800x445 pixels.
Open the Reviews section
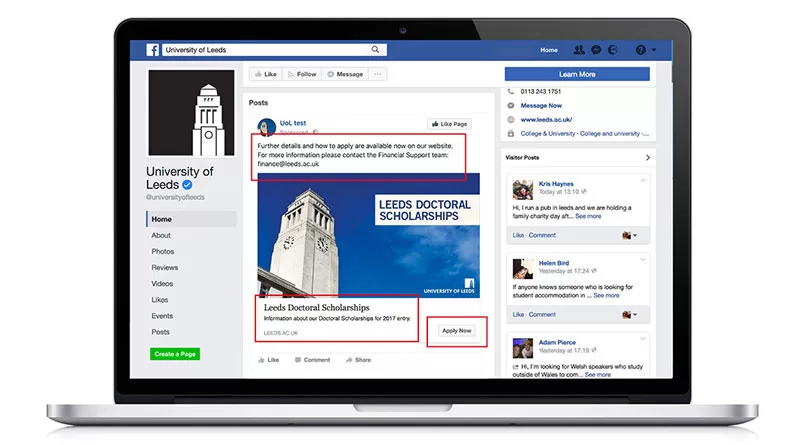coord(165,267)
